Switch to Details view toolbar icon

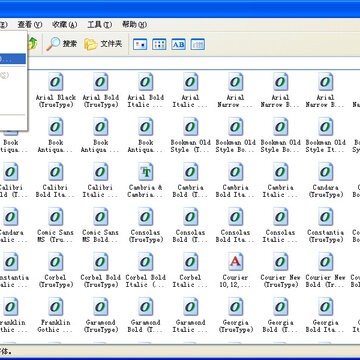click(198, 44)
